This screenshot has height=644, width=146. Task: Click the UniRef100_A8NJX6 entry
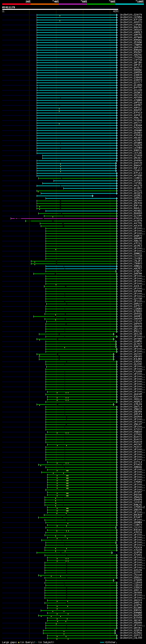click(x=131, y=241)
